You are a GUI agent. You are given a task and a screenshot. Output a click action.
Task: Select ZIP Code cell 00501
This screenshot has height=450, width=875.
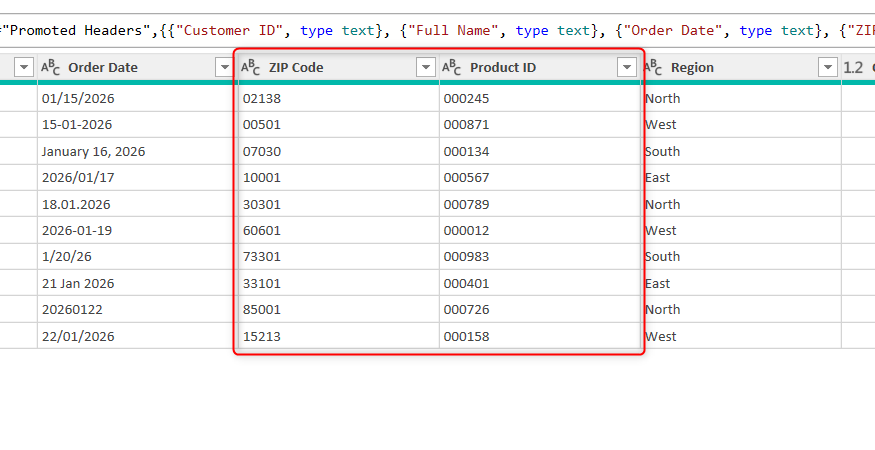[339, 125]
